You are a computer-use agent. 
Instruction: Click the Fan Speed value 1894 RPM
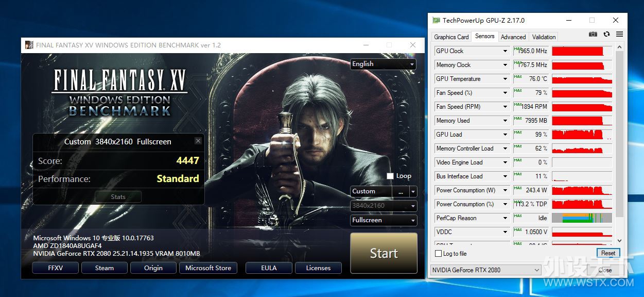(534, 107)
